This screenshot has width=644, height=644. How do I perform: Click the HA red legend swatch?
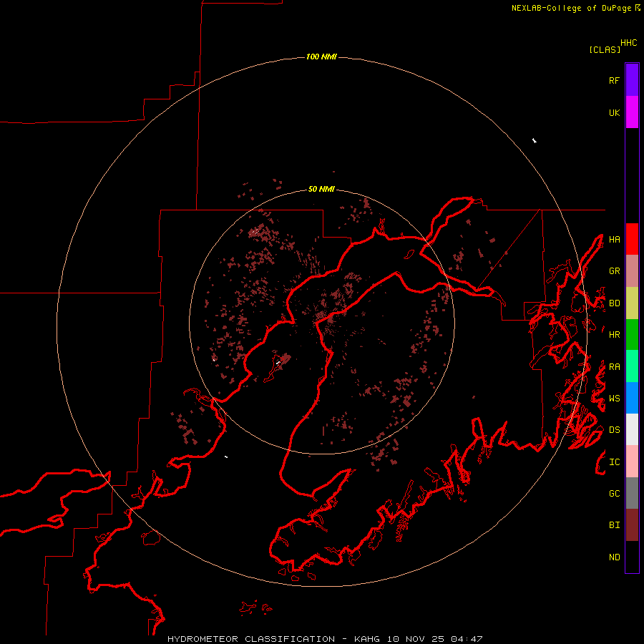(632, 239)
